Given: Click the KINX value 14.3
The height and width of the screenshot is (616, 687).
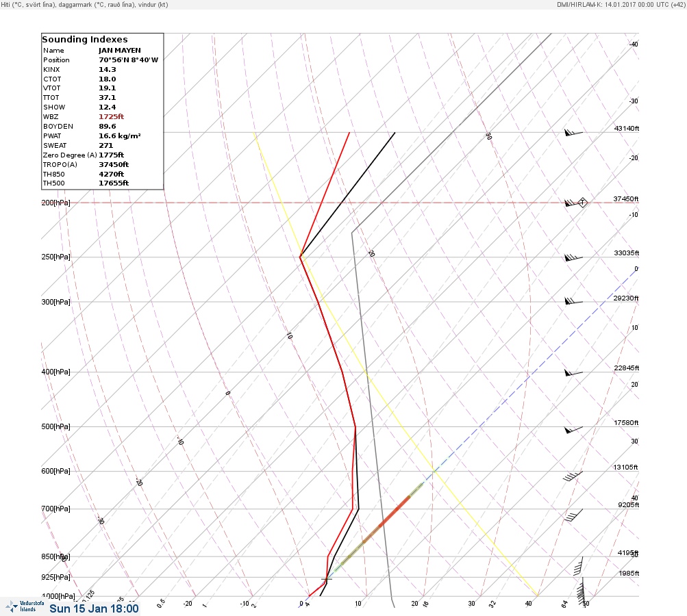Looking at the screenshot, I should coord(108,70).
